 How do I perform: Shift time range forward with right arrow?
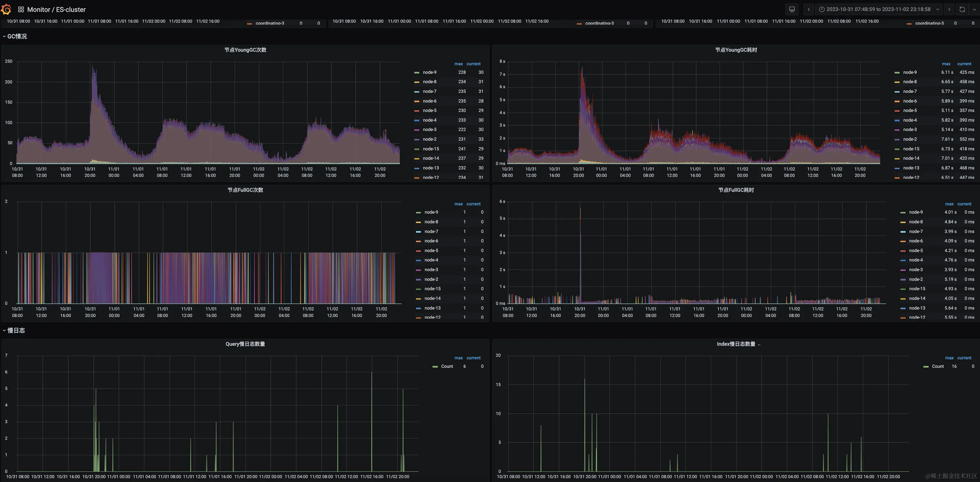click(x=949, y=9)
